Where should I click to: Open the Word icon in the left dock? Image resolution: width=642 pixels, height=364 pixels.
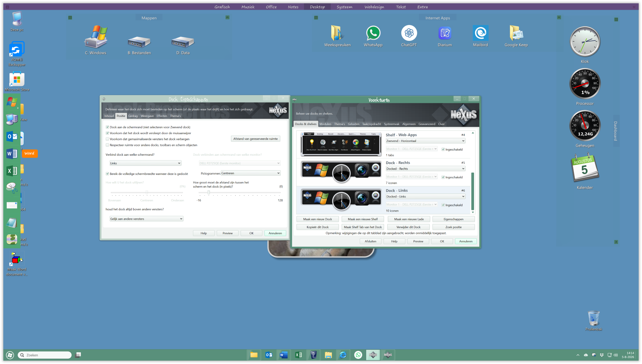click(12, 154)
